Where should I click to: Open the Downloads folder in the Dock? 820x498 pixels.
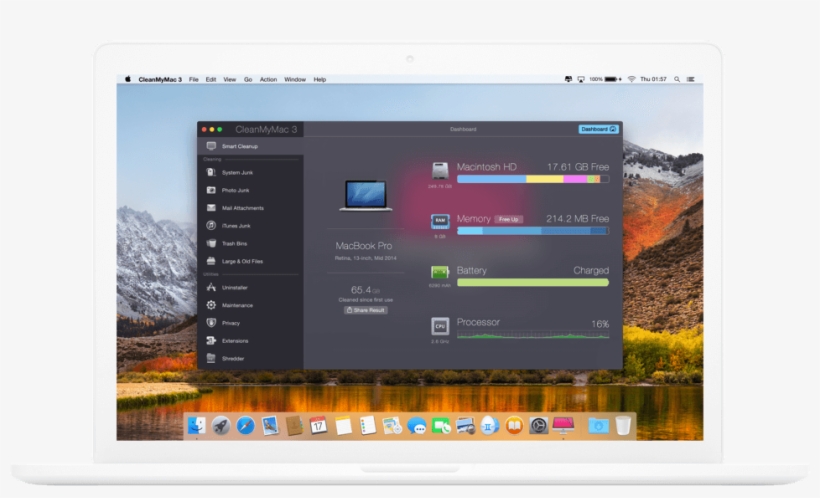pyautogui.click(x=598, y=426)
